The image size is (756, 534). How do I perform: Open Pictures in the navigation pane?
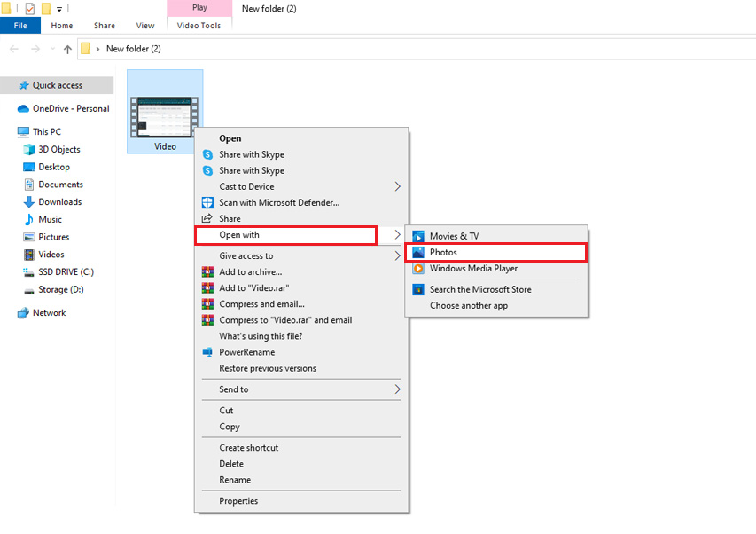[x=53, y=238]
